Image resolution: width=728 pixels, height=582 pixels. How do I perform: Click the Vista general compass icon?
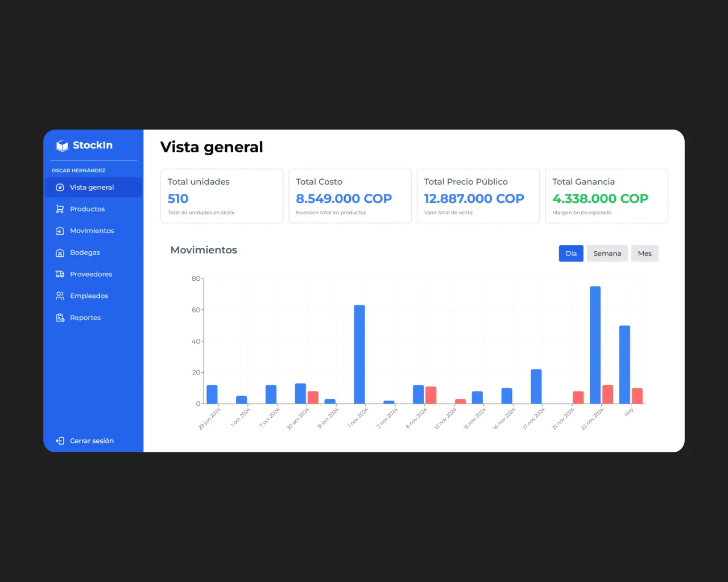point(60,188)
